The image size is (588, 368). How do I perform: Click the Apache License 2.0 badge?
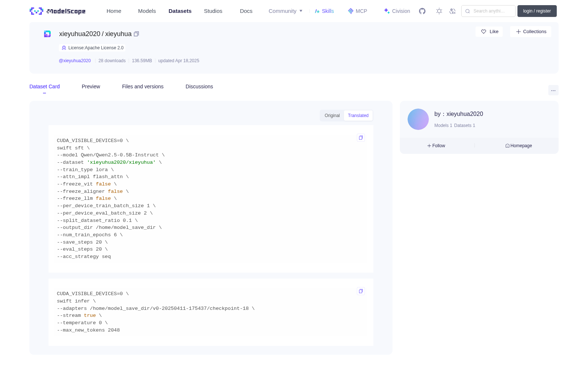[92, 48]
